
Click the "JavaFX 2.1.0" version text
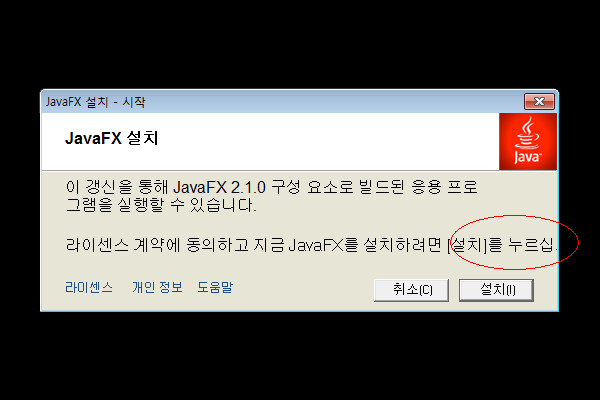point(219,188)
